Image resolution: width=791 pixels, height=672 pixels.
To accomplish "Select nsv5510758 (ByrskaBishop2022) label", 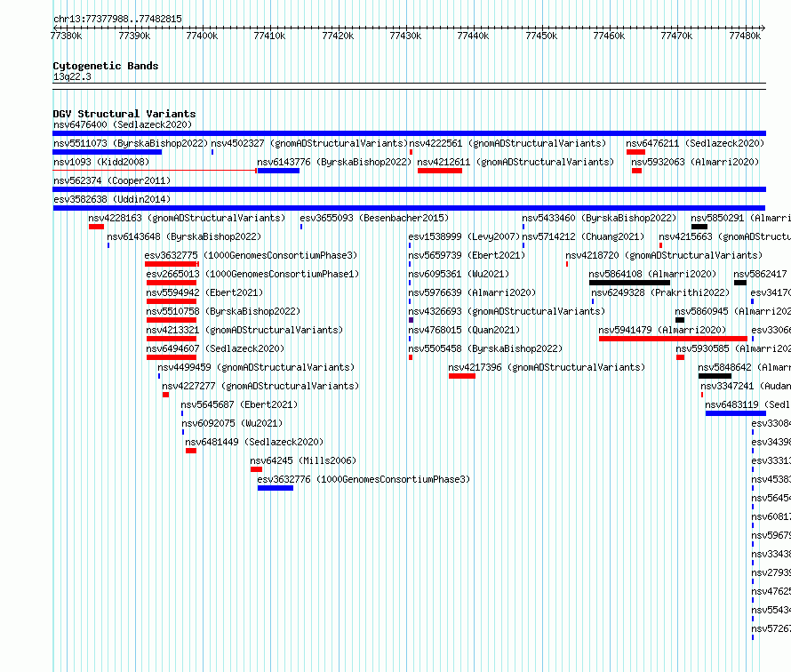I will [x=223, y=311].
